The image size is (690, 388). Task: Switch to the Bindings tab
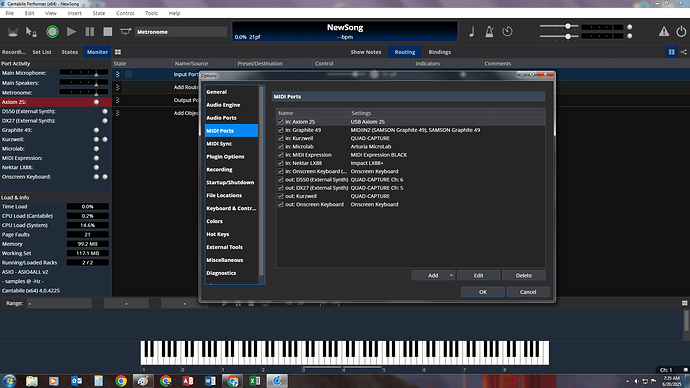[x=440, y=52]
